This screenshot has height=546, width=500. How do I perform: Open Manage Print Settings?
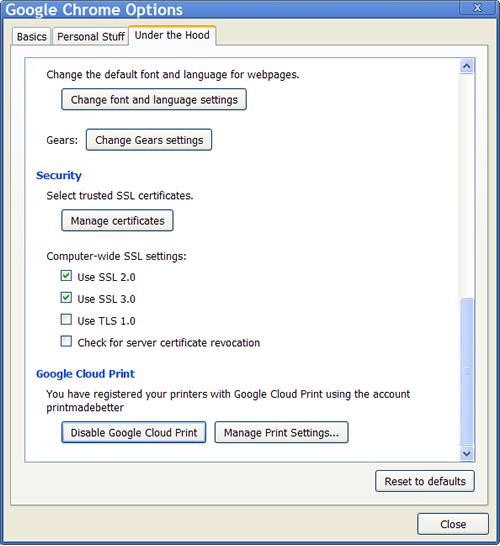[281, 432]
